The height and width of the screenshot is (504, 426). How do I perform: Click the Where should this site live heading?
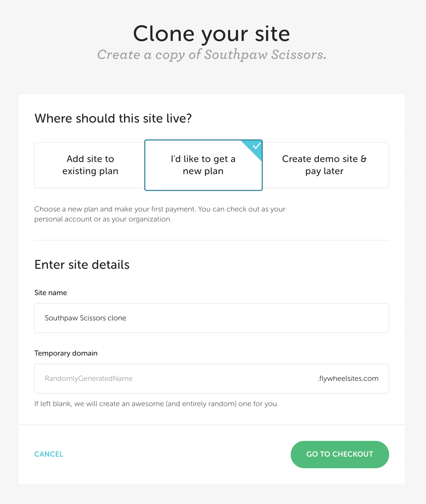tap(113, 118)
